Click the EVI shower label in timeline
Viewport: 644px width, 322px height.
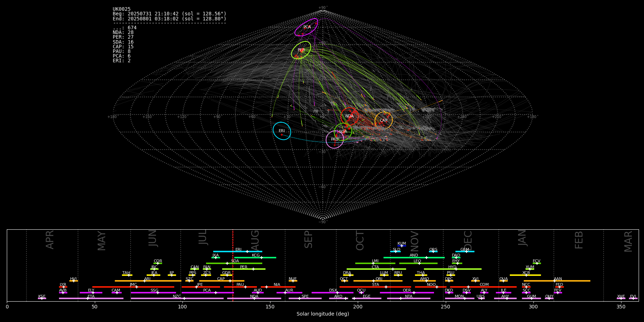click(x=633, y=297)
